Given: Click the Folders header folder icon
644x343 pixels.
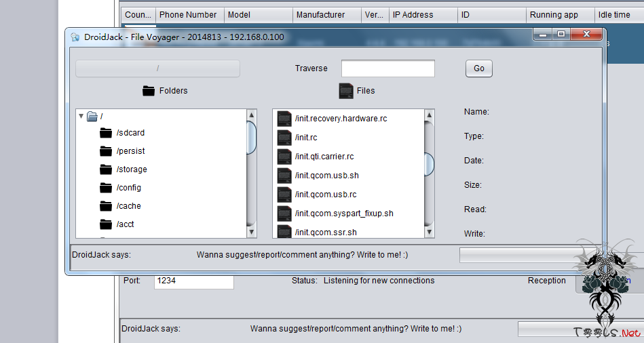Looking at the screenshot, I should [148, 91].
